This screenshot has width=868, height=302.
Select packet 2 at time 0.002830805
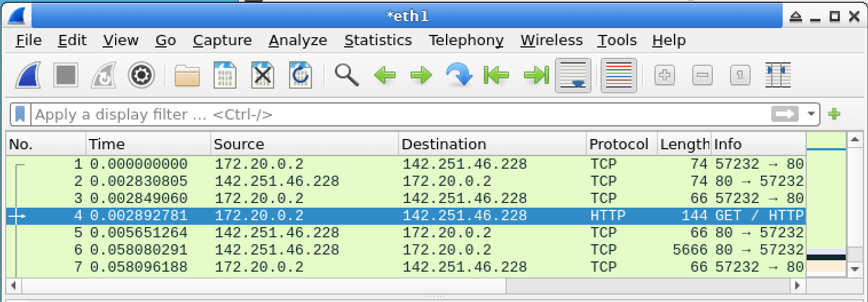click(x=405, y=181)
